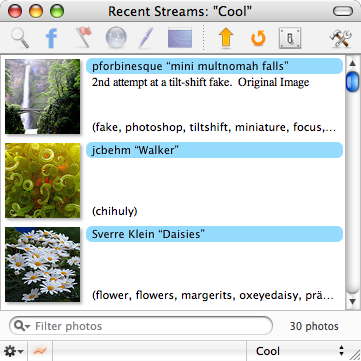Toggle the toolbar with the top-right pill button
Image resolution: width=361 pixels, height=361 pixels.
point(343,11)
